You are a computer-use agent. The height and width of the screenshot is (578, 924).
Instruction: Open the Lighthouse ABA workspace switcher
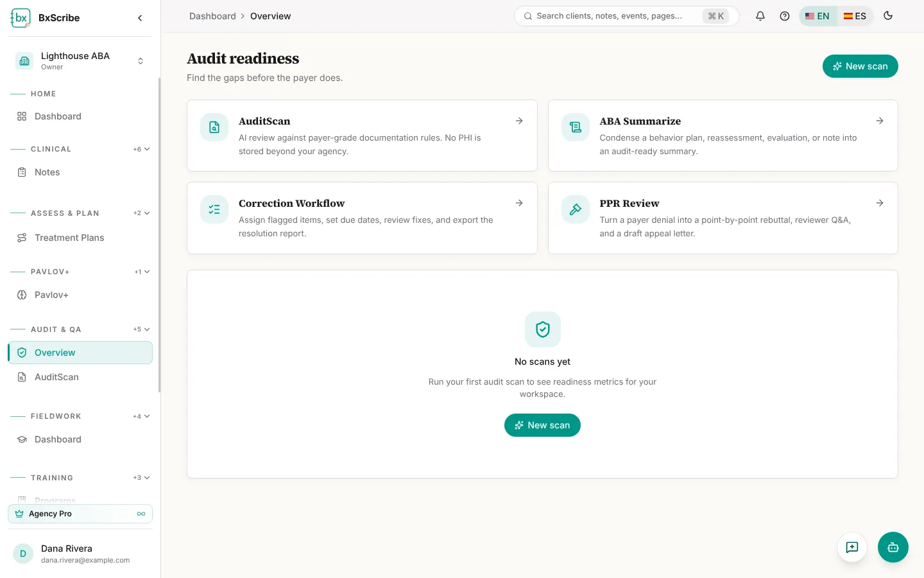pos(80,61)
